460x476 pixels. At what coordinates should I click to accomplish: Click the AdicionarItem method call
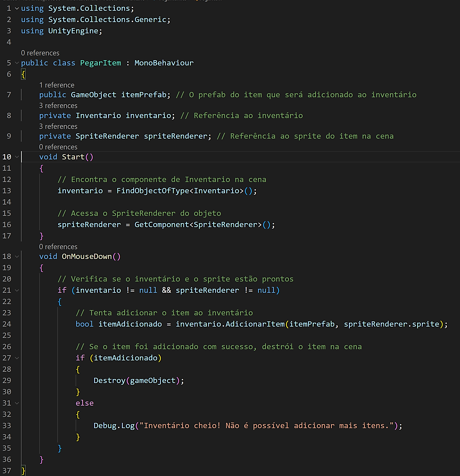255,324
